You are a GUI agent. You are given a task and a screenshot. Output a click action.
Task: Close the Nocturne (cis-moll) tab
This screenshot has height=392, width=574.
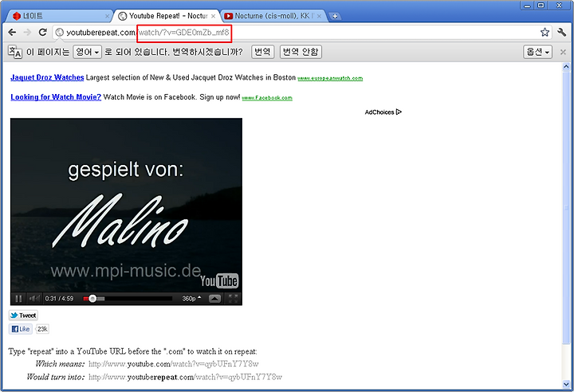click(319, 16)
